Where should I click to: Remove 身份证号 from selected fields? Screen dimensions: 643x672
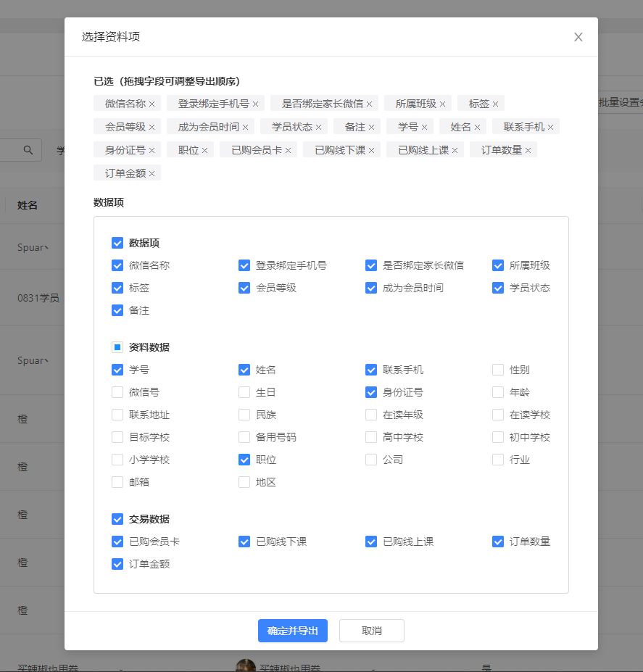152,151
